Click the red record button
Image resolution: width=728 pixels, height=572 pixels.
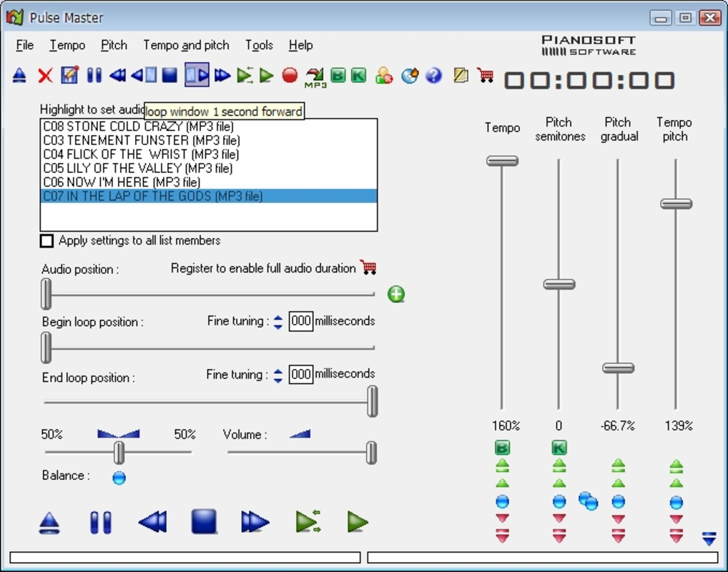[290, 75]
